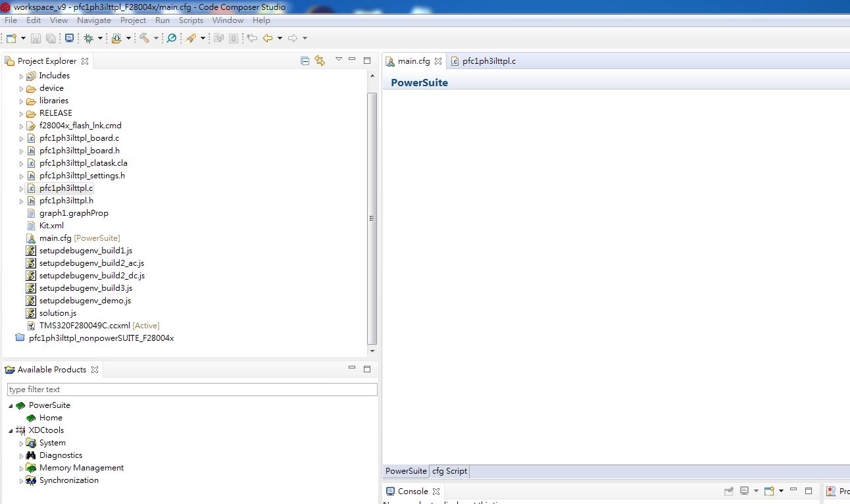Open the File menu
Image resolution: width=850 pixels, height=504 pixels.
pyautogui.click(x=11, y=20)
